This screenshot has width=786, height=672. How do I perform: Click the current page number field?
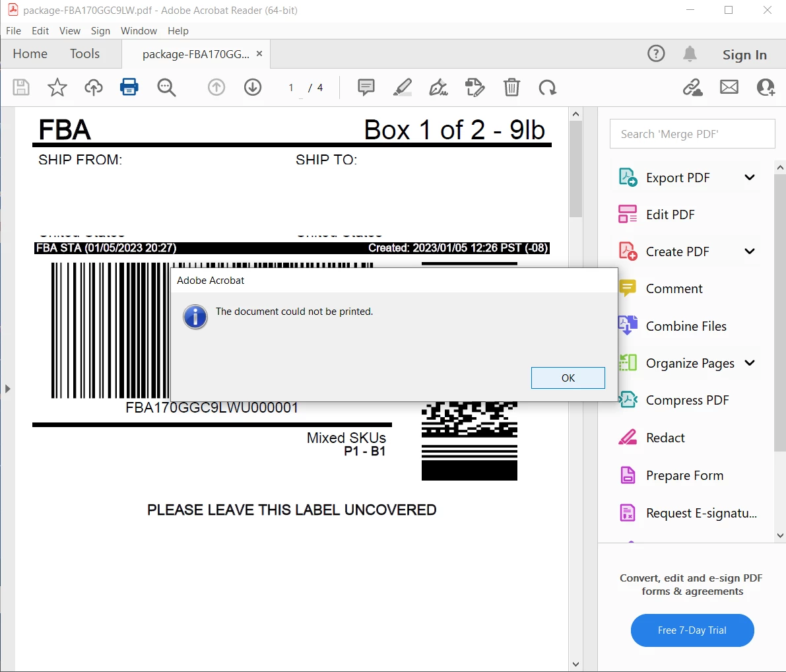tap(291, 88)
